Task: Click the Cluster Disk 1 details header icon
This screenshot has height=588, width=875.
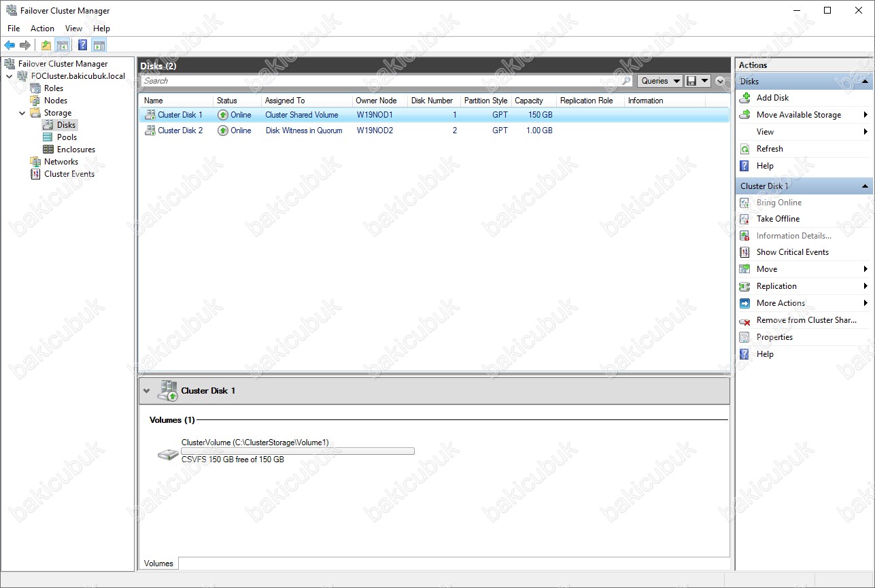Action: pyautogui.click(x=167, y=391)
